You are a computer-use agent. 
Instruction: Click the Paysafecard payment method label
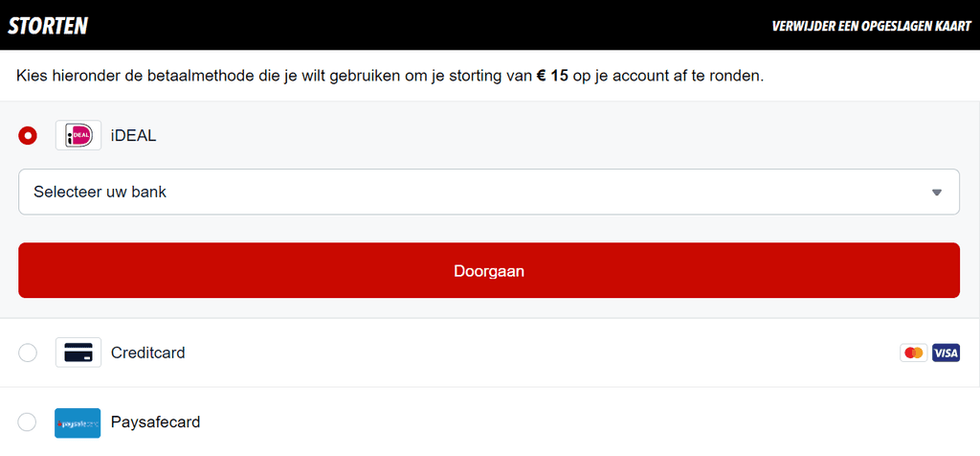coord(155,422)
